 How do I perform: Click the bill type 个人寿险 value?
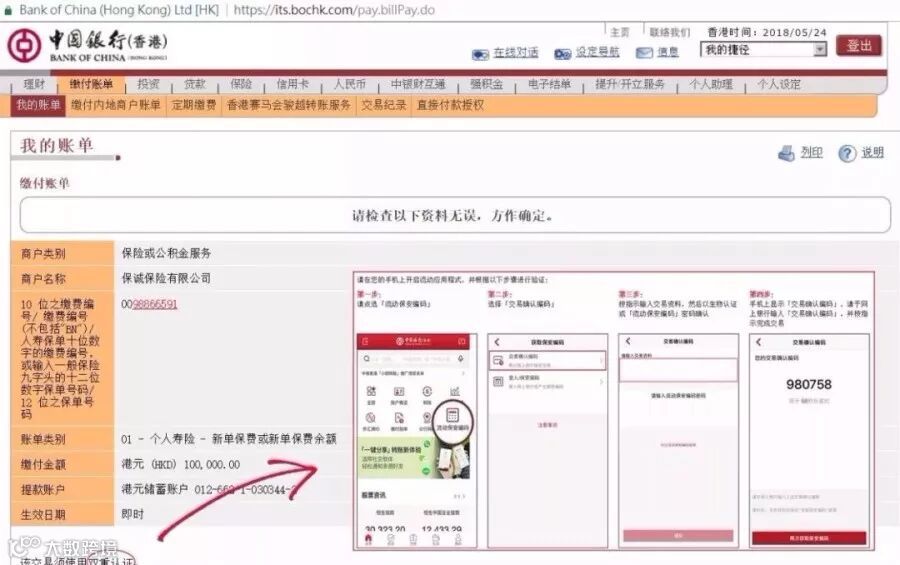pyautogui.click(x=228, y=439)
